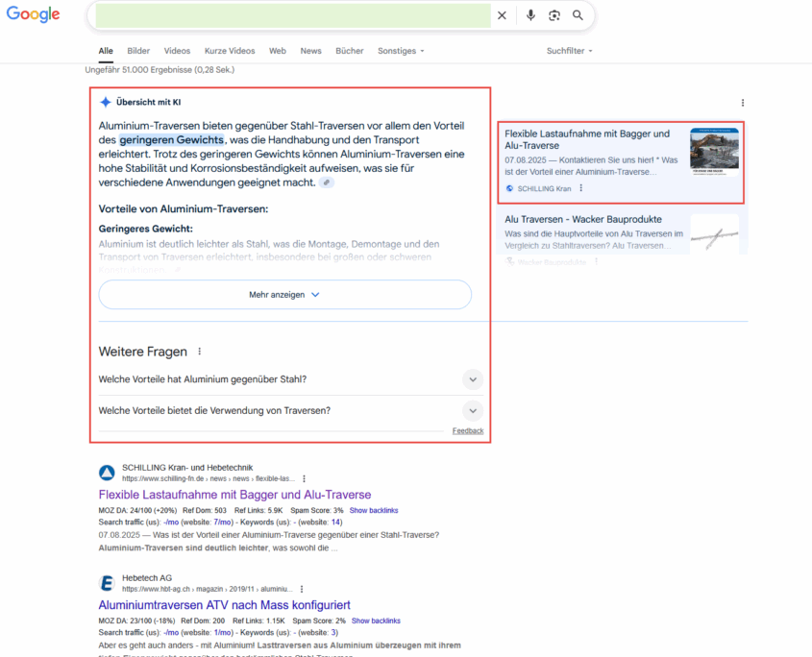Expand the AI overview with Mehr anzeigen
Screen dimensions: 812x657
click(x=284, y=295)
